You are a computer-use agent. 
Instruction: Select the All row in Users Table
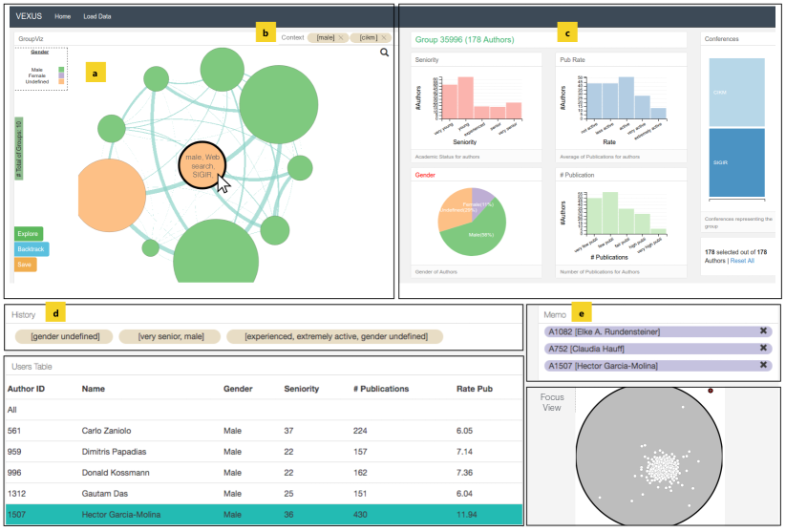pos(264,410)
